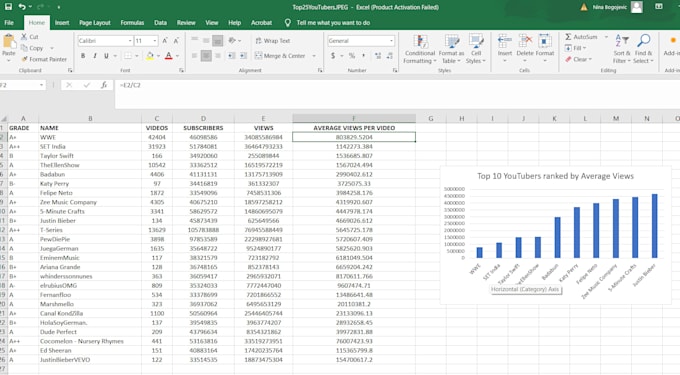Click the Copy icon

click(24, 48)
